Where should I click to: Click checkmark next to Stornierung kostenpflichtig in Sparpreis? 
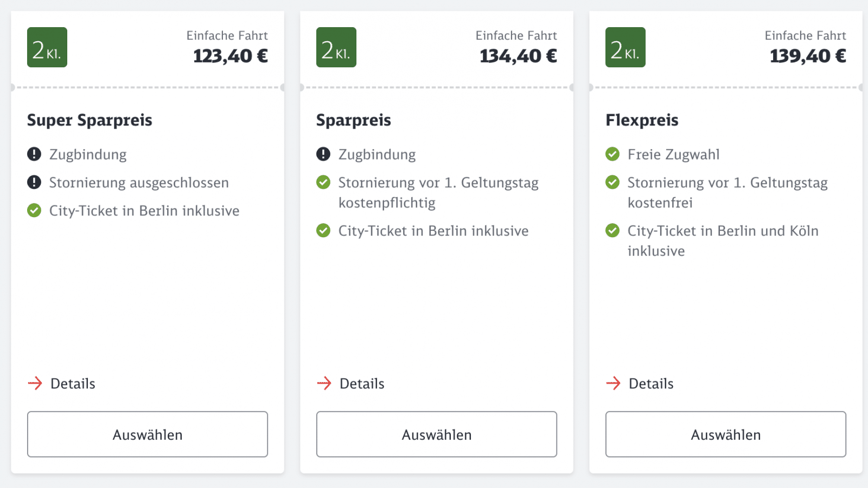(323, 182)
